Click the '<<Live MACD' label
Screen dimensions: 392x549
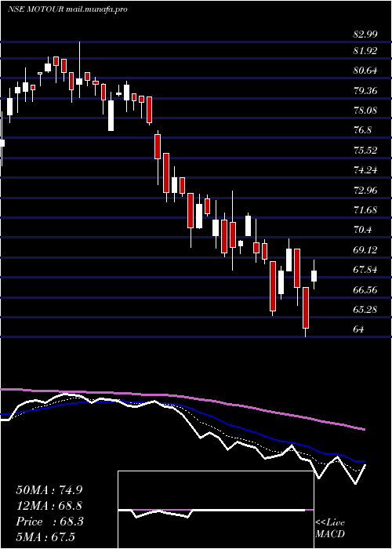tap(330, 529)
